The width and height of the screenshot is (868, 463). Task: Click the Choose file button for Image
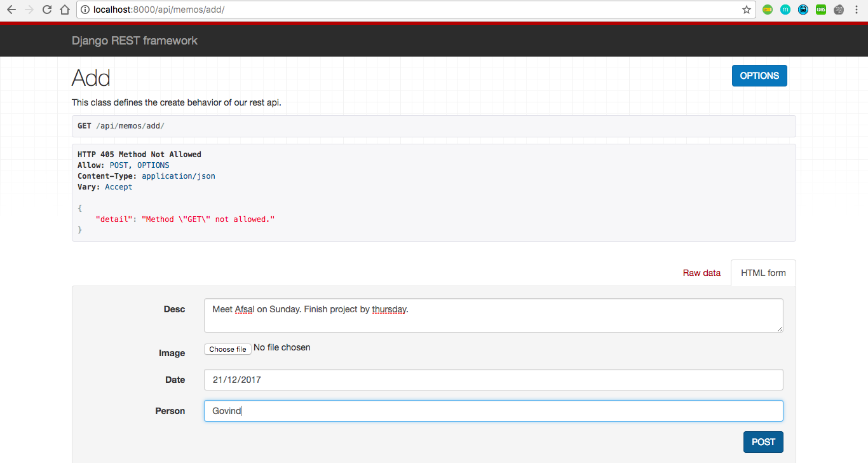tap(227, 349)
